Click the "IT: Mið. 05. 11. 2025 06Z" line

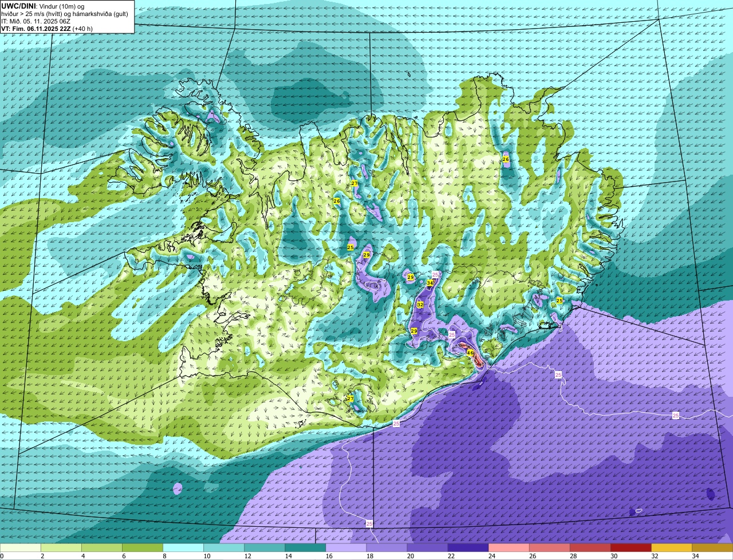pos(36,21)
